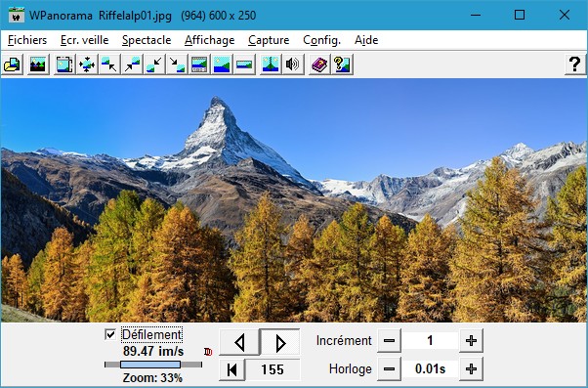Click the full-size landscape image icon
588x388 pixels.
(x=222, y=65)
